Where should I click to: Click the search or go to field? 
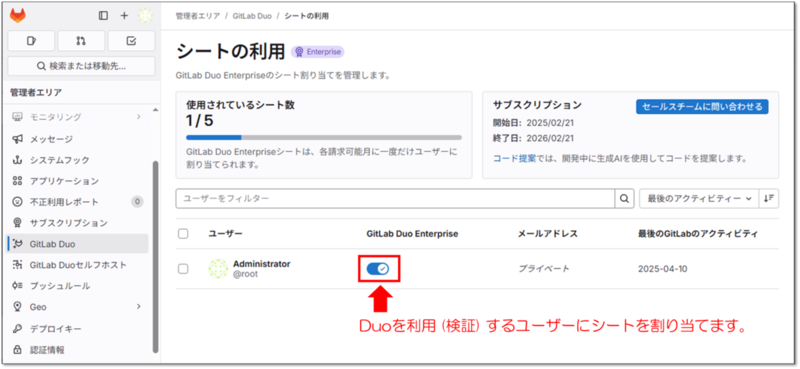pyautogui.click(x=81, y=66)
